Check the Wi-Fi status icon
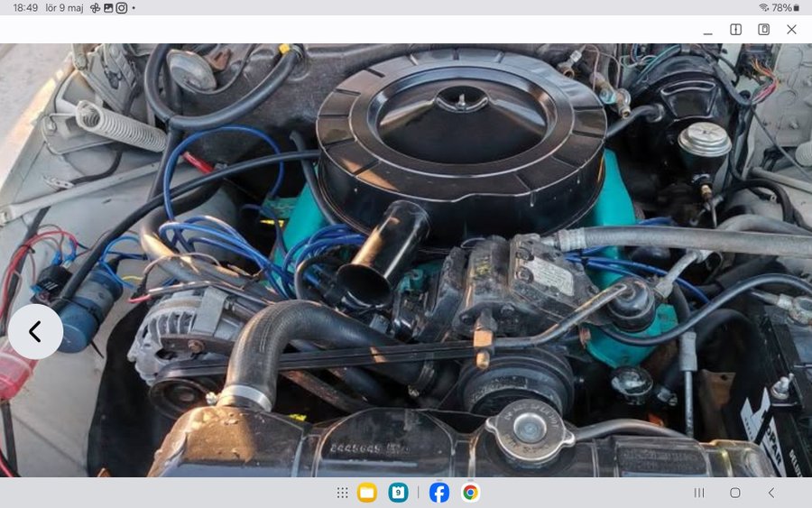This screenshot has height=508, width=812. pyautogui.click(x=764, y=7)
